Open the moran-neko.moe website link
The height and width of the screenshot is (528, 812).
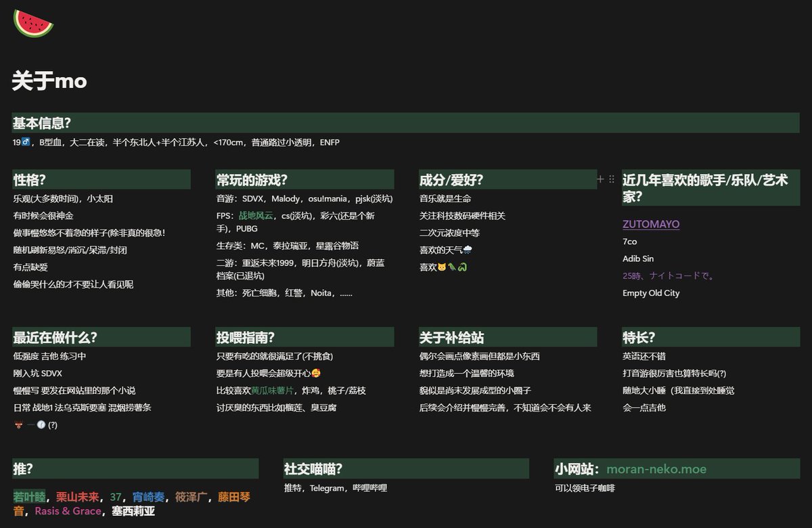[x=656, y=469]
